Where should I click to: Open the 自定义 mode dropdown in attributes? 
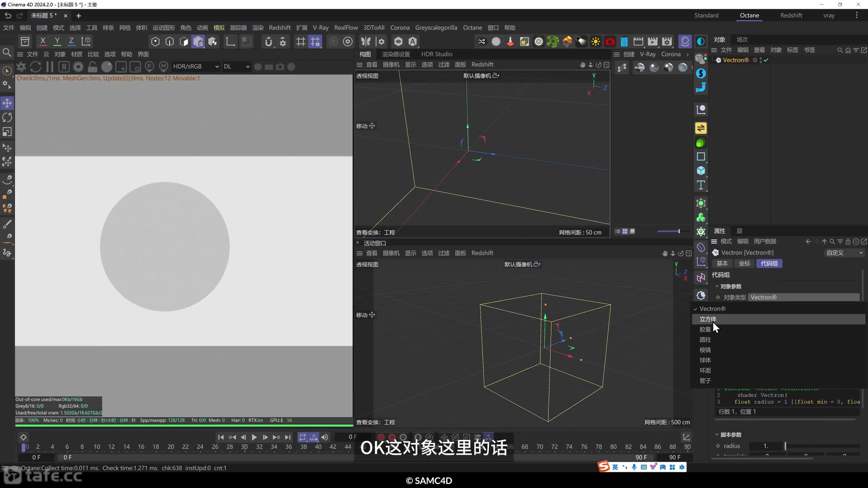pyautogui.click(x=844, y=253)
